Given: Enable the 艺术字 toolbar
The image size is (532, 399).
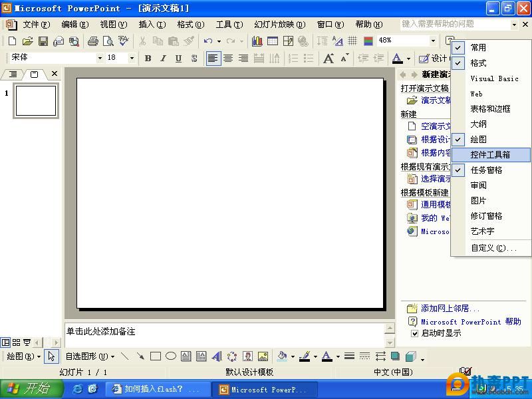Looking at the screenshot, I should (x=491, y=231).
